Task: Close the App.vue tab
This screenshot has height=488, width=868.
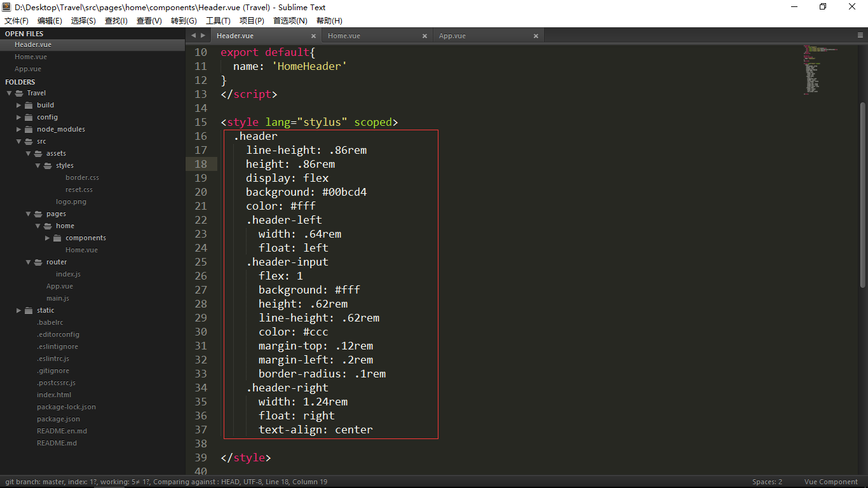Action: (536, 36)
